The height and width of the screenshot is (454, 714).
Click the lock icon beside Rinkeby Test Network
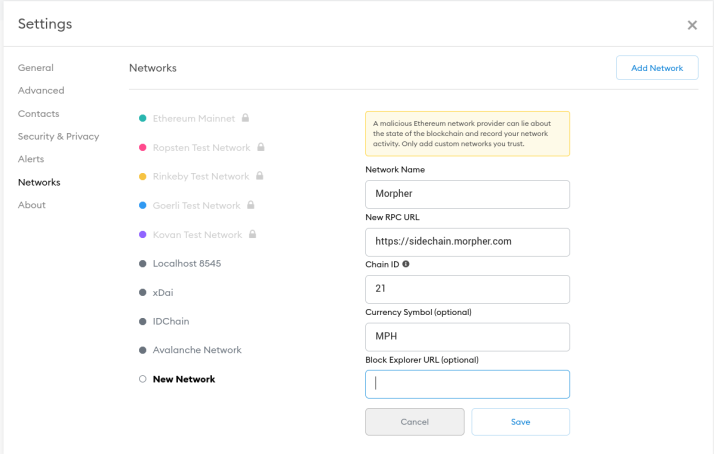pos(260,176)
